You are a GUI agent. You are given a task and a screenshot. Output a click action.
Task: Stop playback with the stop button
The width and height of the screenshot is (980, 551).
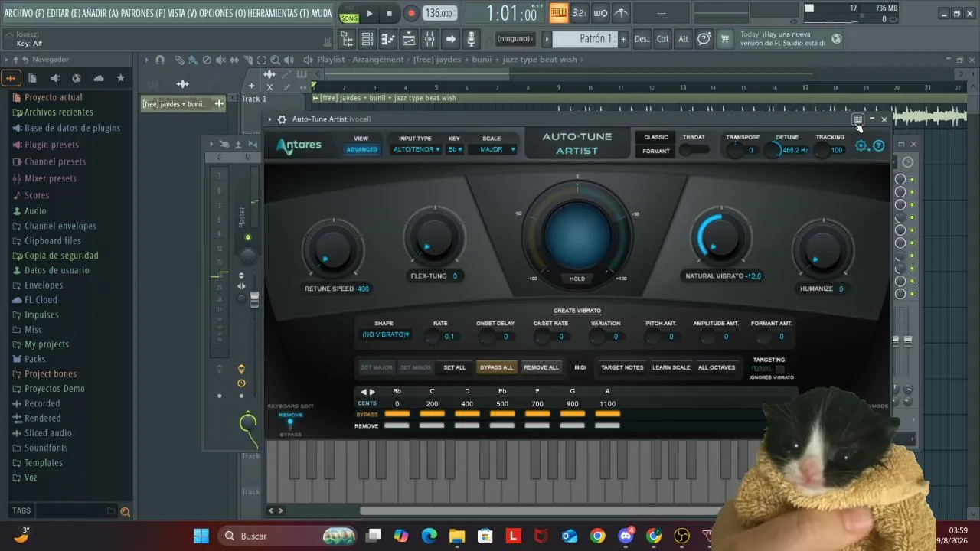coord(390,13)
